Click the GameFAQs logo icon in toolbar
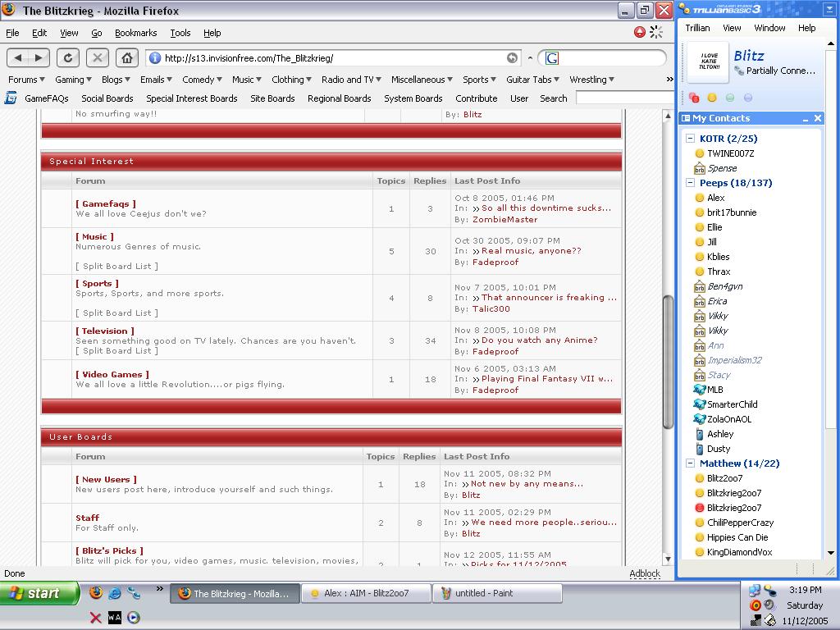Screen dimensions: 840x630 pos(11,98)
